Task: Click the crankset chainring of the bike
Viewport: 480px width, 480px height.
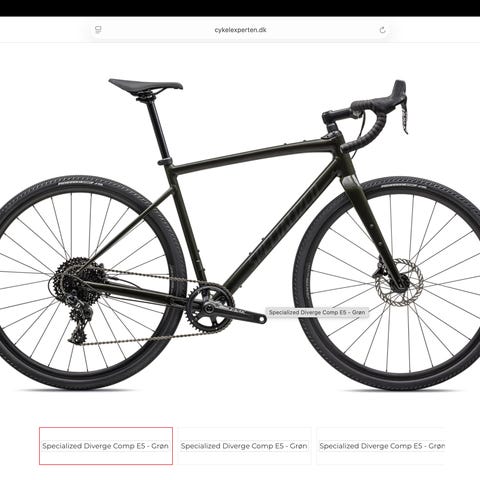Action: (x=210, y=307)
